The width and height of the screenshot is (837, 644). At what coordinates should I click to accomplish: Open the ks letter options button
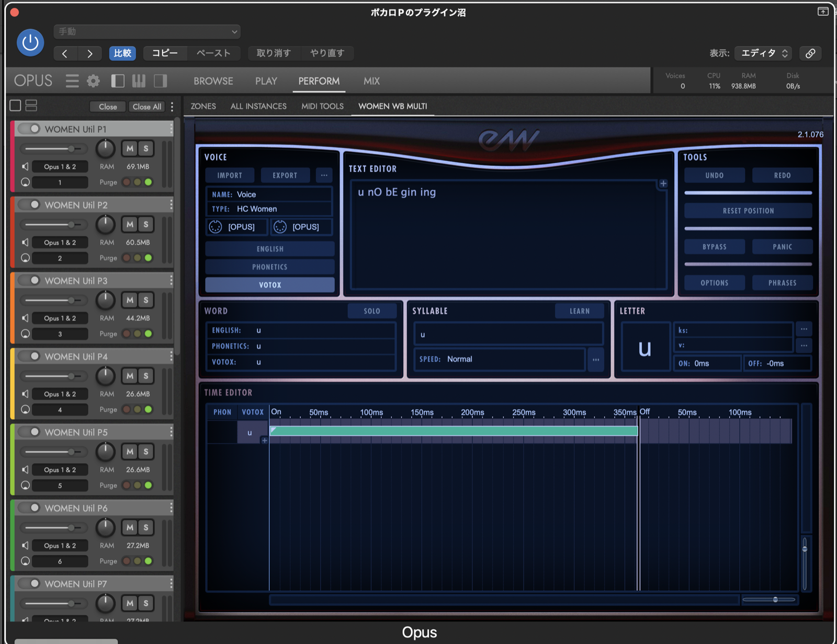804,329
